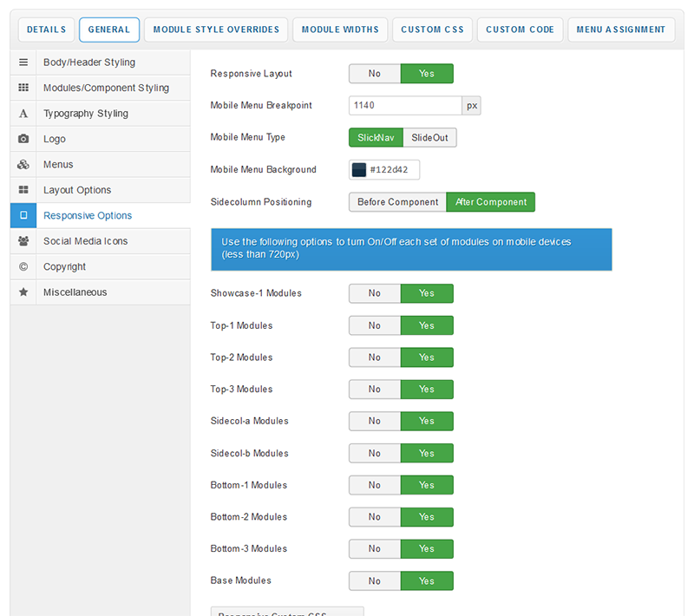
Task: Click the Logo camera icon
Action: pos(23,139)
